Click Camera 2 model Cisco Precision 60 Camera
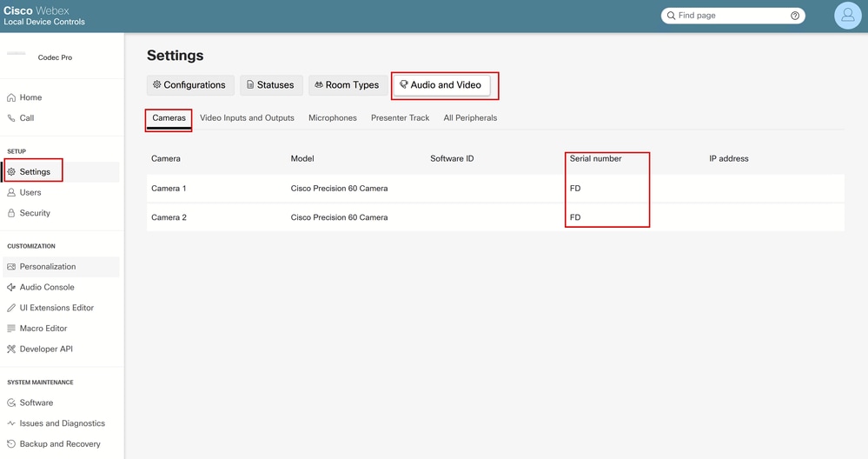Viewport: 868px width, 459px height. (340, 217)
